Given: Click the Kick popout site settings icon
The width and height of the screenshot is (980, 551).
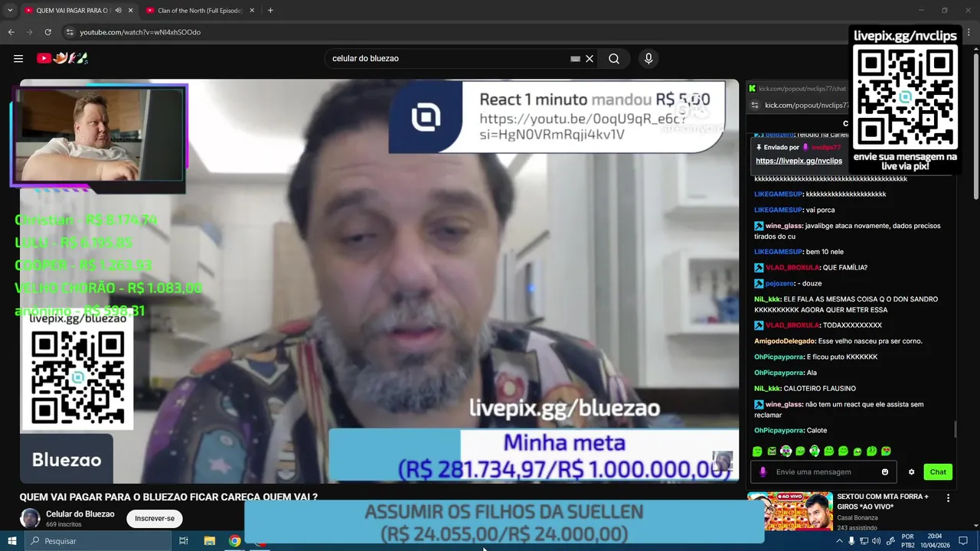Looking at the screenshot, I should pyautogui.click(x=755, y=105).
